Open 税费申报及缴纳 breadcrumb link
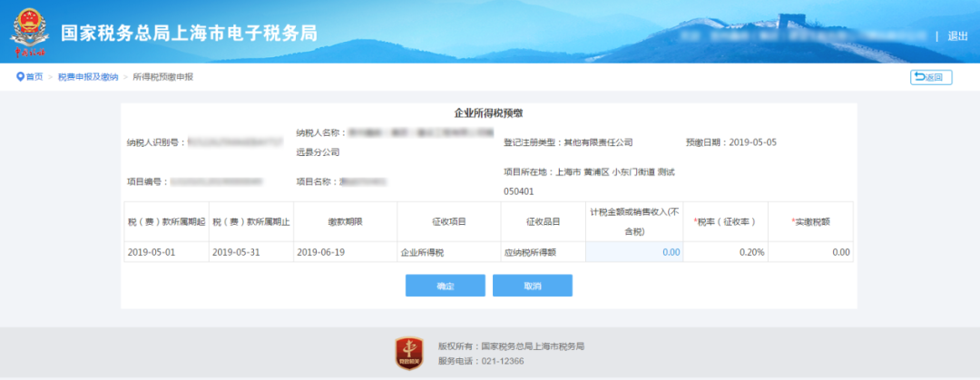The height and width of the screenshot is (380, 980). pyautogui.click(x=88, y=77)
